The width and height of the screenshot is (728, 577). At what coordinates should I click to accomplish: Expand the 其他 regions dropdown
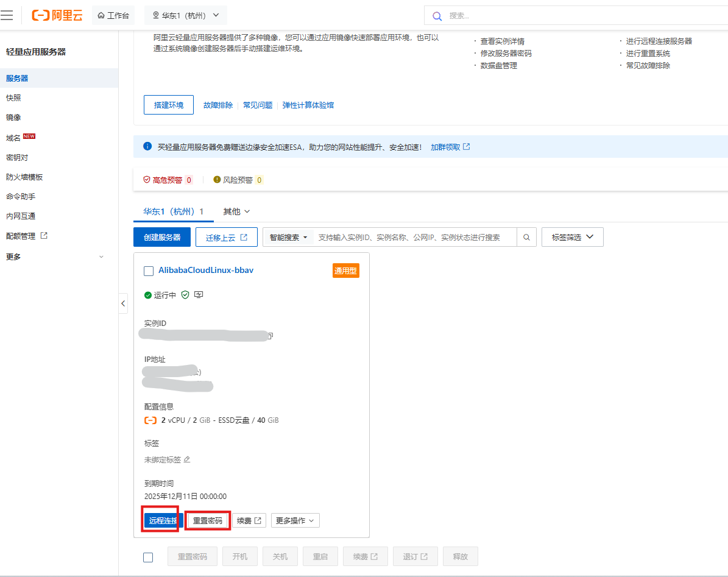[236, 211]
